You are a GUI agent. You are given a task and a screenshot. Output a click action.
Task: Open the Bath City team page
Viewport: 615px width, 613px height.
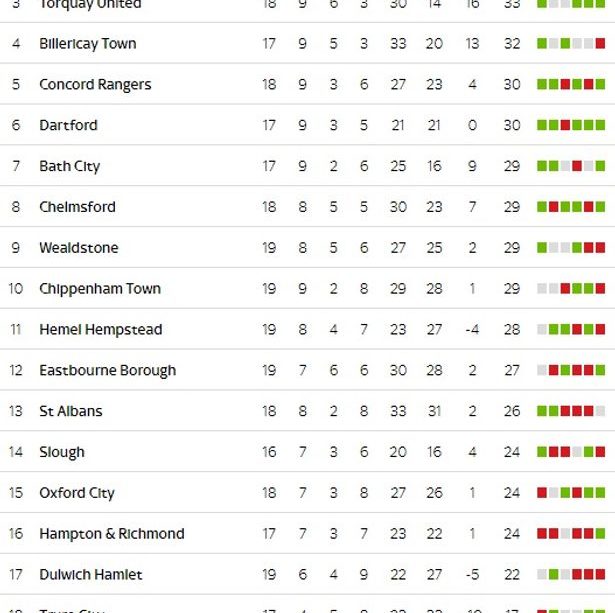[69, 167]
